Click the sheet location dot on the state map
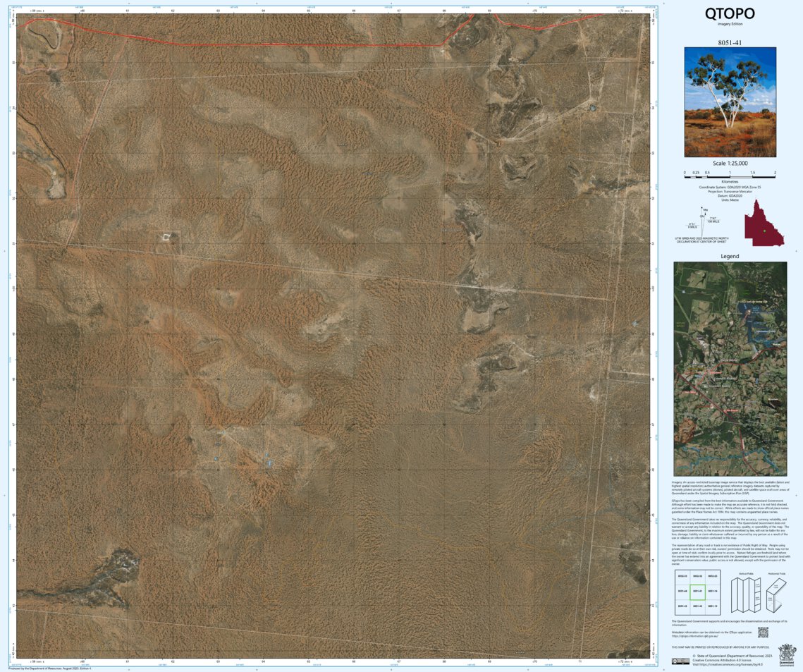 click(x=764, y=231)
